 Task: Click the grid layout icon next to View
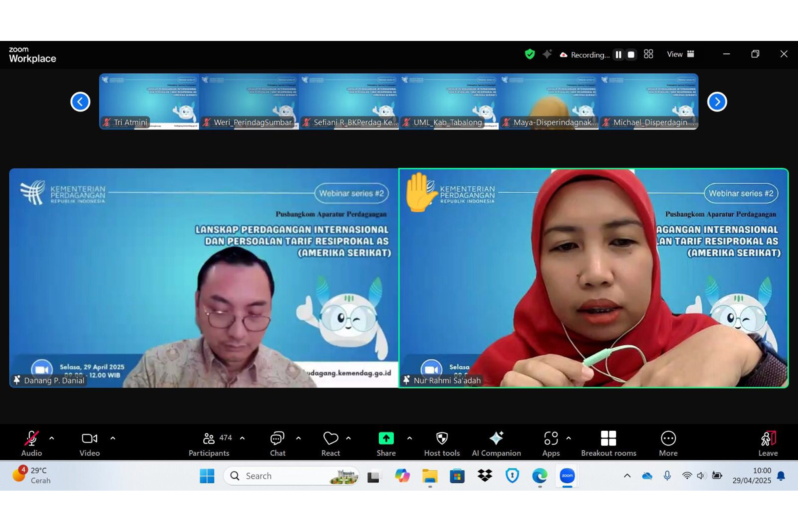pyautogui.click(x=648, y=54)
